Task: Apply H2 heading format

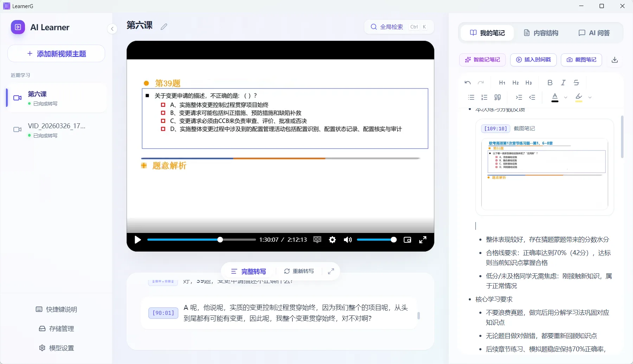Action: [516, 83]
